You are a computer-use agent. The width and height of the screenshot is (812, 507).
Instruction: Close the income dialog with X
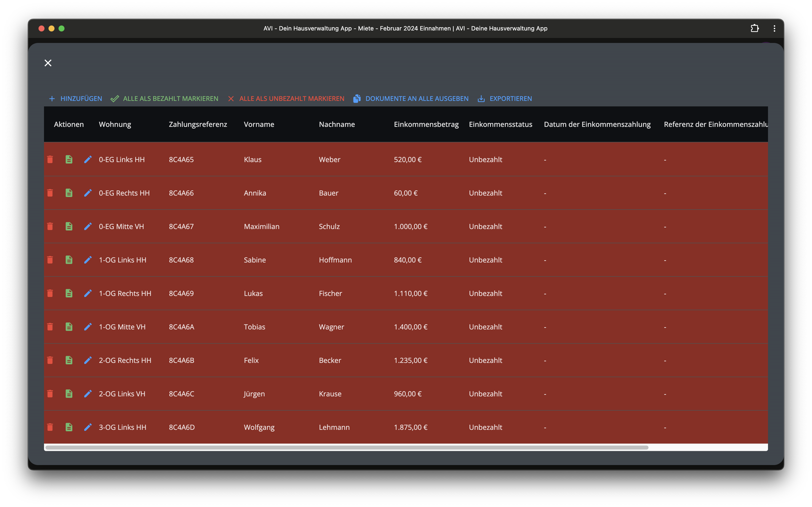pyautogui.click(x=48, y=63)
